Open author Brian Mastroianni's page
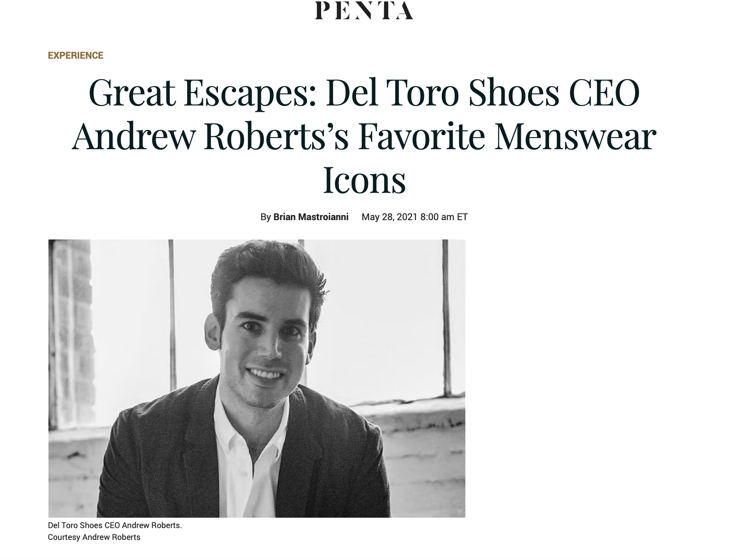 (x=311, y=217)
